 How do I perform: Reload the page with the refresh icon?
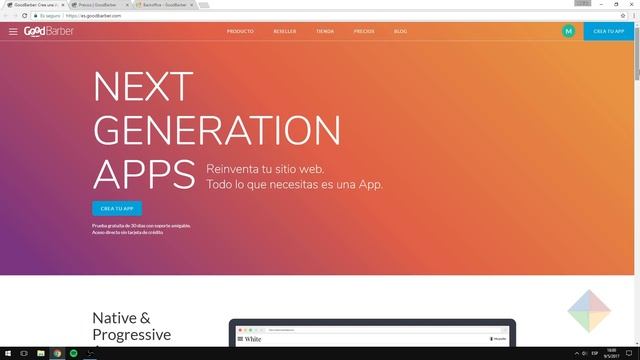(x=24, y=16)
